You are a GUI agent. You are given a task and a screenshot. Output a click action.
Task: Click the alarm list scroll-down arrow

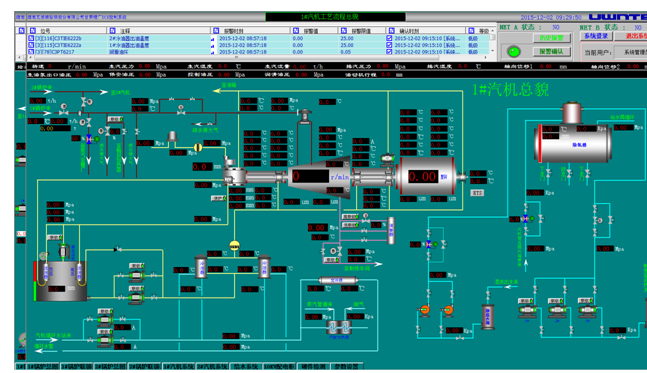[x=492, y=51]
